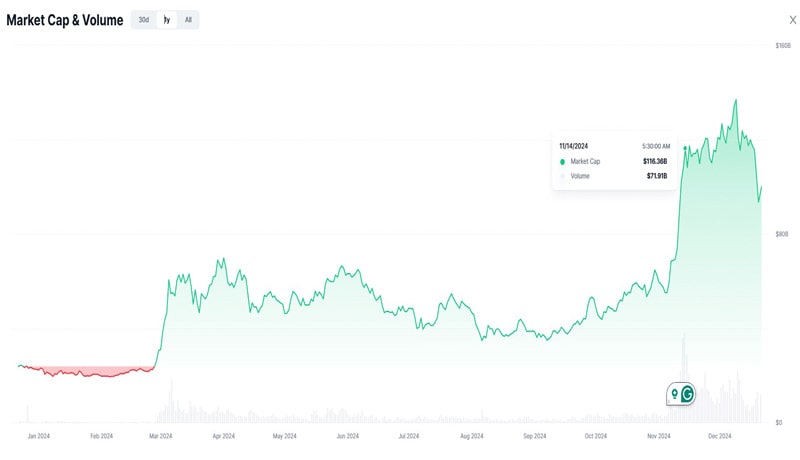
Task: Click the Jul 2024 axis label
Action: click(409, 436)
